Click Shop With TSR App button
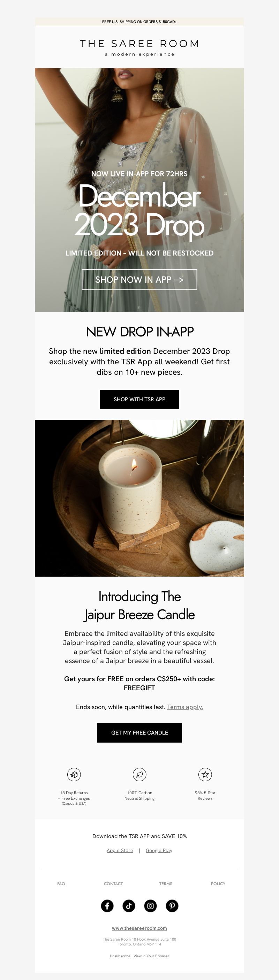This screenshot has height=980, width=279. 139,400
